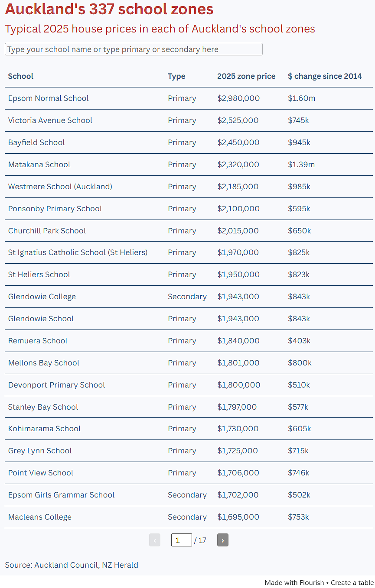Click Epsom Girls Grammar School entry
The height and width of the screenshot is (588, 375).
click(x=61, y=495)
